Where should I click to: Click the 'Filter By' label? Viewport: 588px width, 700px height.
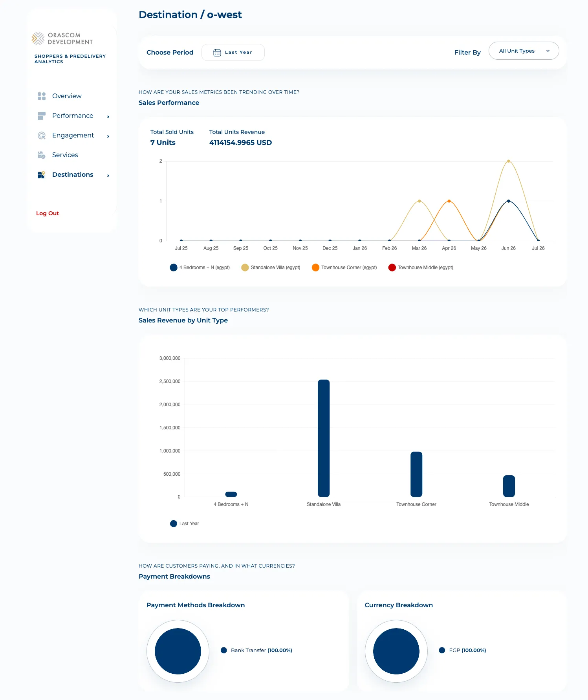[467, 52]
